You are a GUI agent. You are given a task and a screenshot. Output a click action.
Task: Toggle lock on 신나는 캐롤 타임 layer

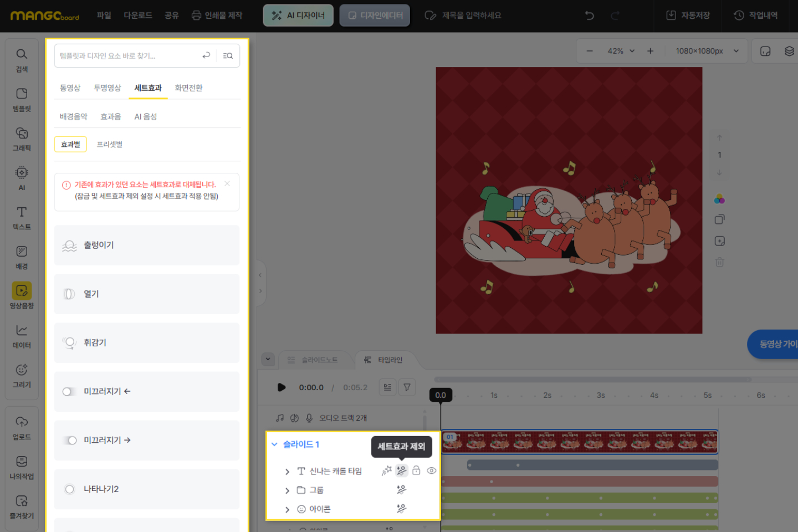(416, 470)
